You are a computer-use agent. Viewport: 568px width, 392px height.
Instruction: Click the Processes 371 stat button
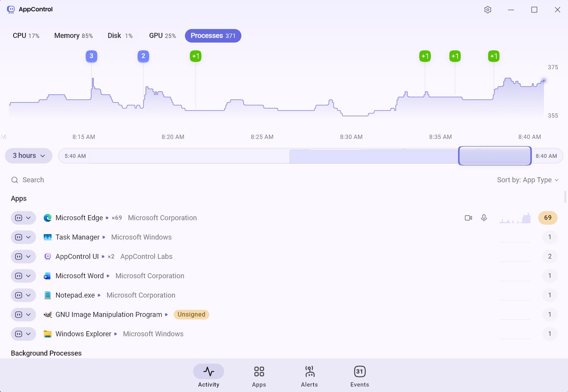pyautogui.click(x=213, y=36)
